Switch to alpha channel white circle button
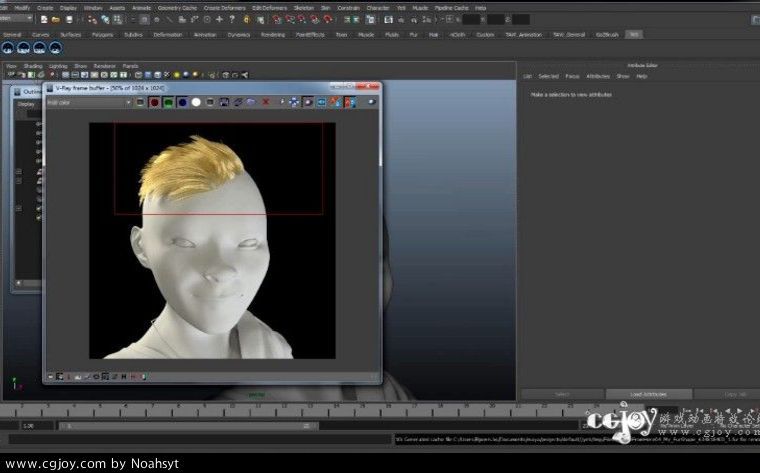This screenshot has height=473, width=760. click(x=196, y=102)
